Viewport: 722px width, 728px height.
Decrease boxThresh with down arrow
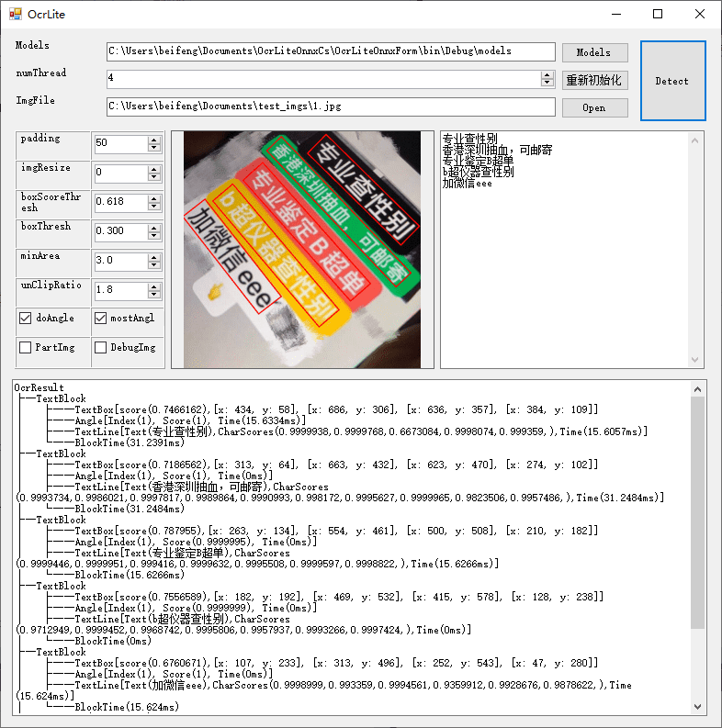pos(154,236)
